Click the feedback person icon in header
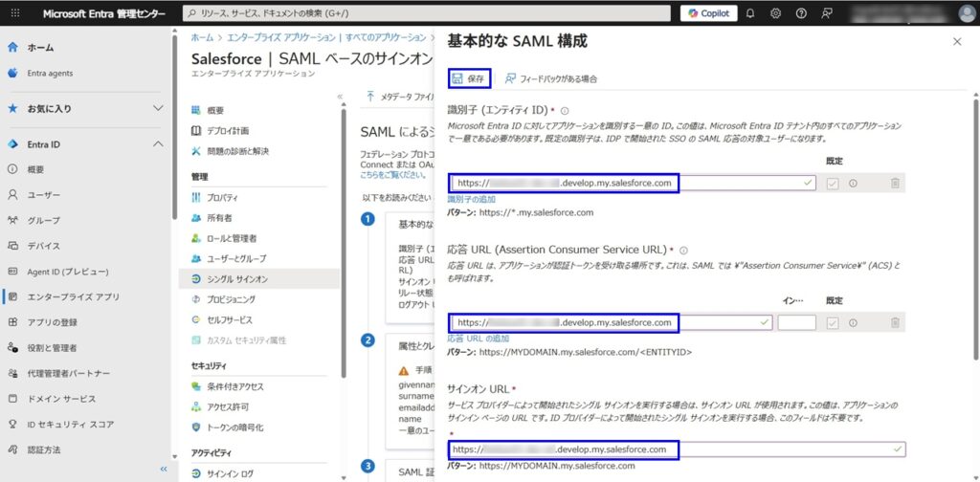The width and height of the screenshot is (980, 482). pyautogui.click(x=826, y=13)
